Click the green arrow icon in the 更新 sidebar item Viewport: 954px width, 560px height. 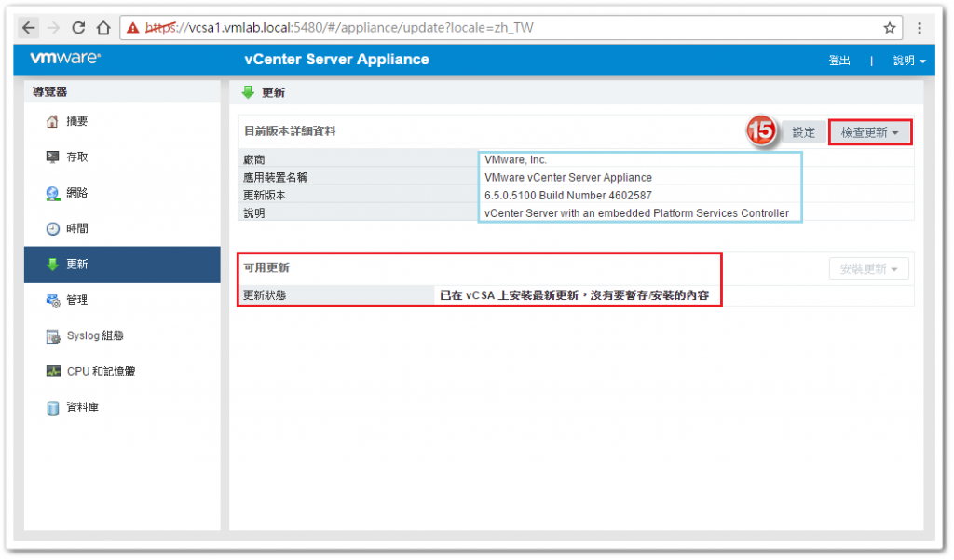pos(53,265)
